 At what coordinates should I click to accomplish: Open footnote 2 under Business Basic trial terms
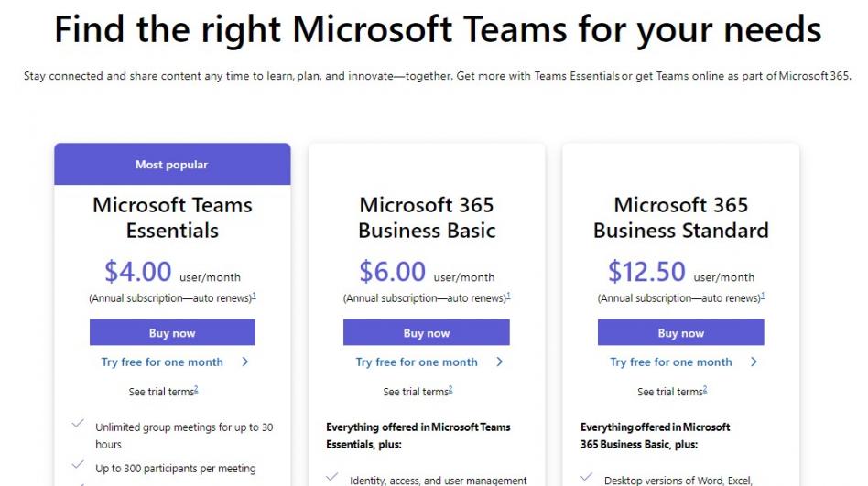[x=450, y=390]
